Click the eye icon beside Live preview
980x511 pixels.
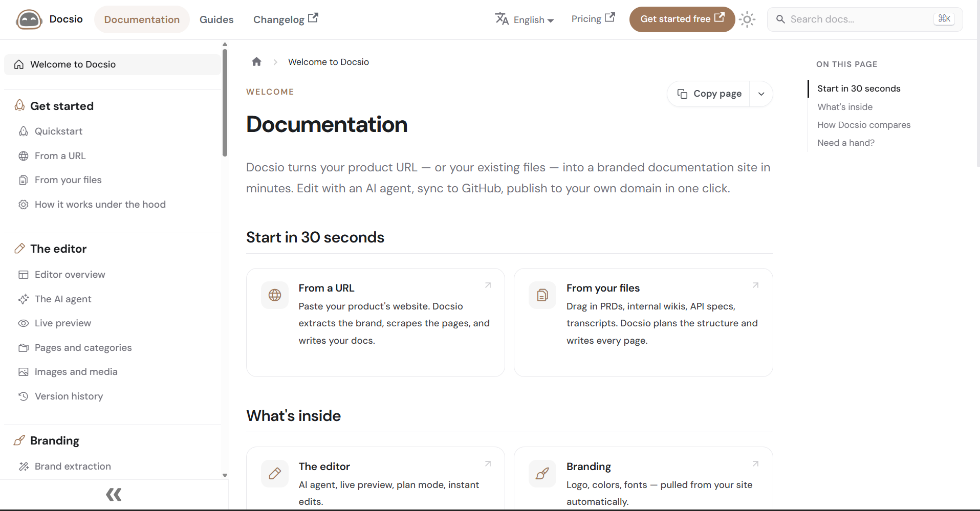pos(24,323)
